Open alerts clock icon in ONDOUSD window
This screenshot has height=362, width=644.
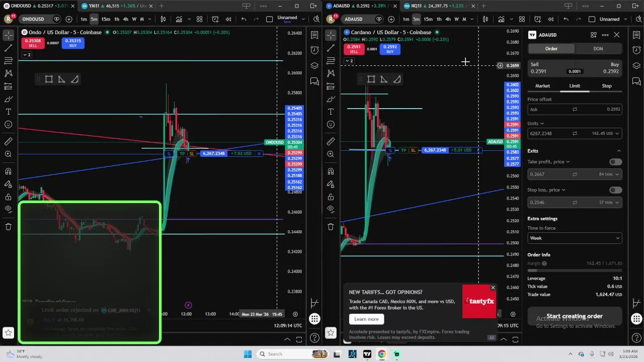coord(314,50)
